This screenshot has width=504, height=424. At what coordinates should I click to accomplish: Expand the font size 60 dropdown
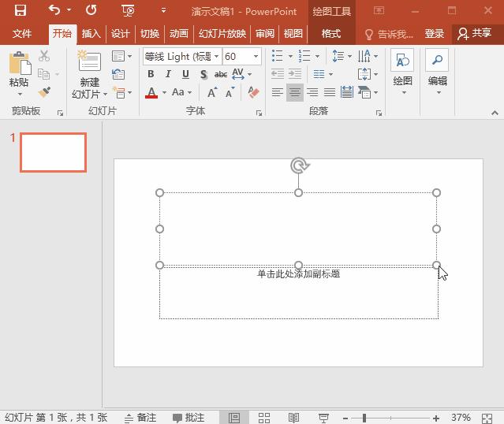tap(256, 57)
